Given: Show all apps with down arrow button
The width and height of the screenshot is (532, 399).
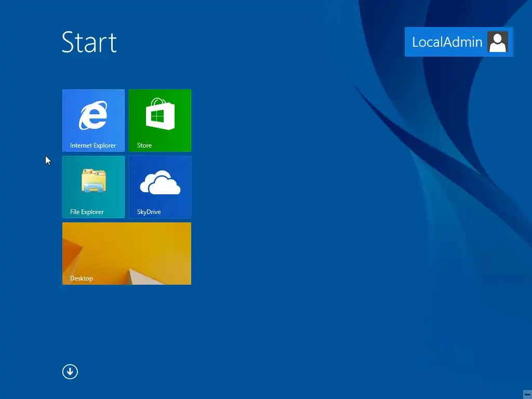Looking at the screenshot, I should coord(70,371).
